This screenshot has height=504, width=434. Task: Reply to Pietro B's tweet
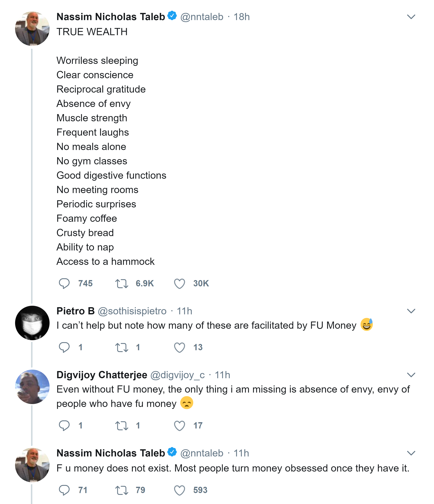[x=64, y=347]
